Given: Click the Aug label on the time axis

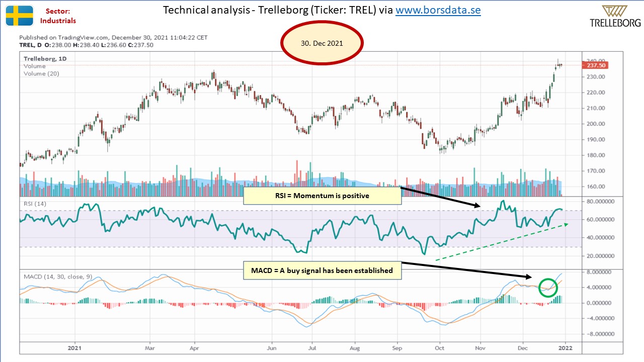Looking at the screenshot, I should (x=354, y=347).
